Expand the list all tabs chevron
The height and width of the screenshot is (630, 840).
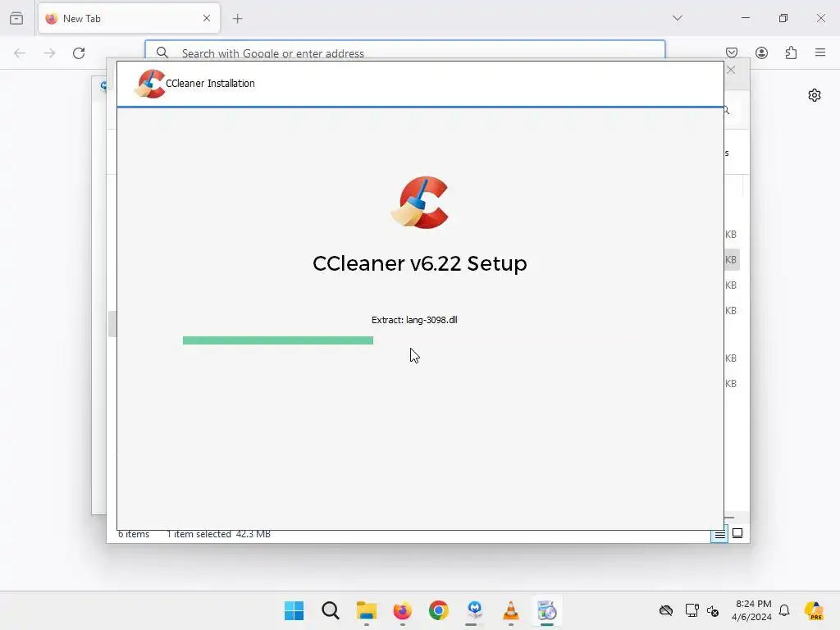tap(677, 18)
